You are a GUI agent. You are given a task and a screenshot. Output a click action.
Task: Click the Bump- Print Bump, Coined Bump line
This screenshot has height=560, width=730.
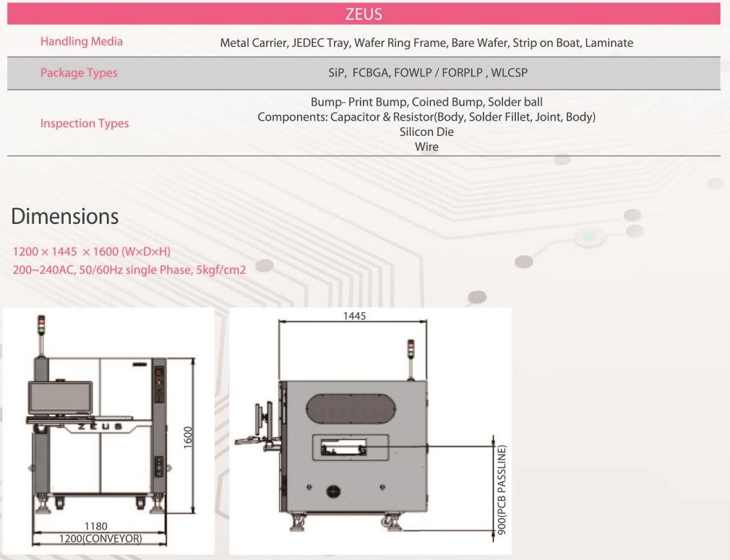(426, 102)
